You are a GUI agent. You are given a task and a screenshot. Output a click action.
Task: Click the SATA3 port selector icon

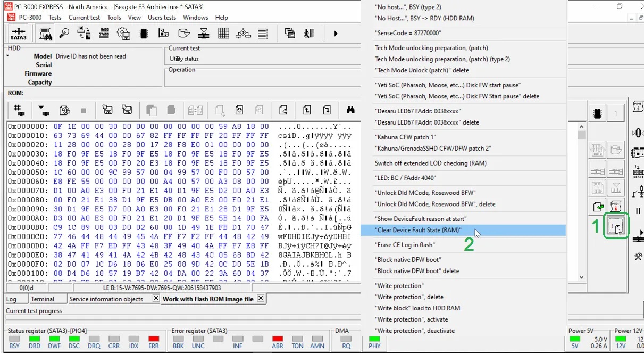(x=18, y=34)
